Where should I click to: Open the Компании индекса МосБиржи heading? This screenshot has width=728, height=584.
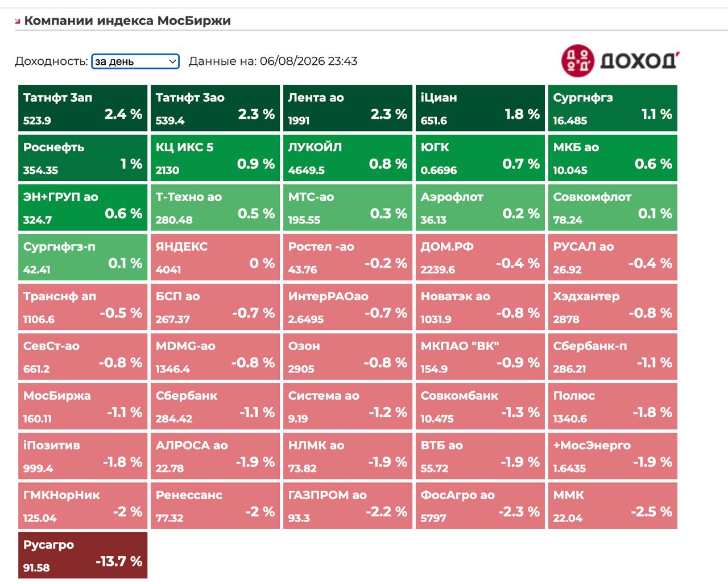pos(127,20)
